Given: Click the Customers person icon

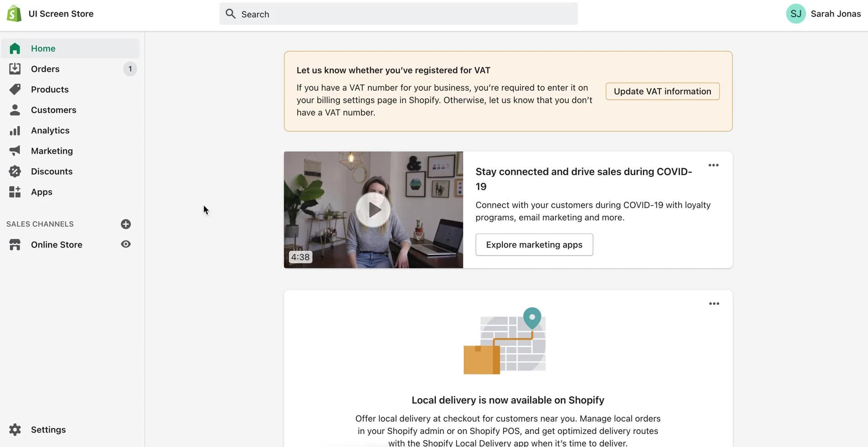Looking at the screenshot, I should click(x=15, y=110).
